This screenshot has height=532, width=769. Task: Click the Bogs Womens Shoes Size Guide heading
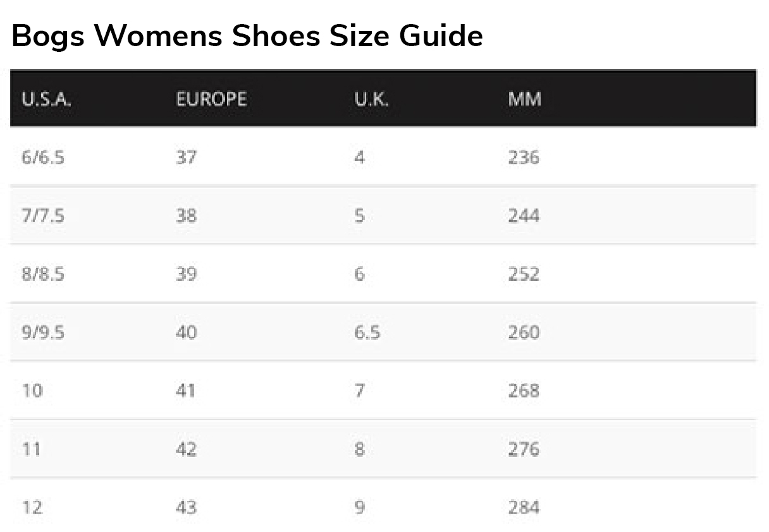point(247,35)
